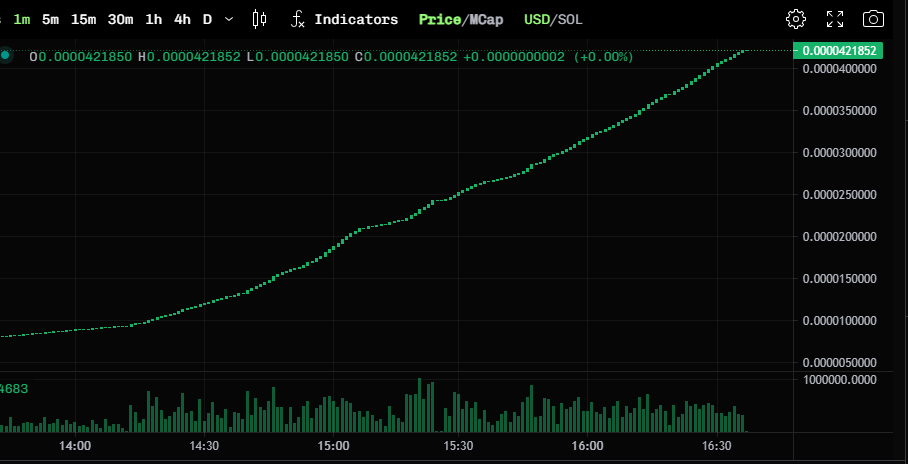Select the 1m timeframe
Image resolution: width=908 pixels, height=464 pixels.
[22, 20]
